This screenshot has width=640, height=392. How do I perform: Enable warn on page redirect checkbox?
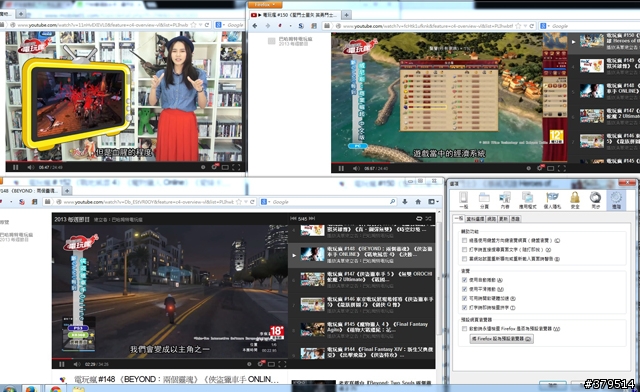pos(464,258)
